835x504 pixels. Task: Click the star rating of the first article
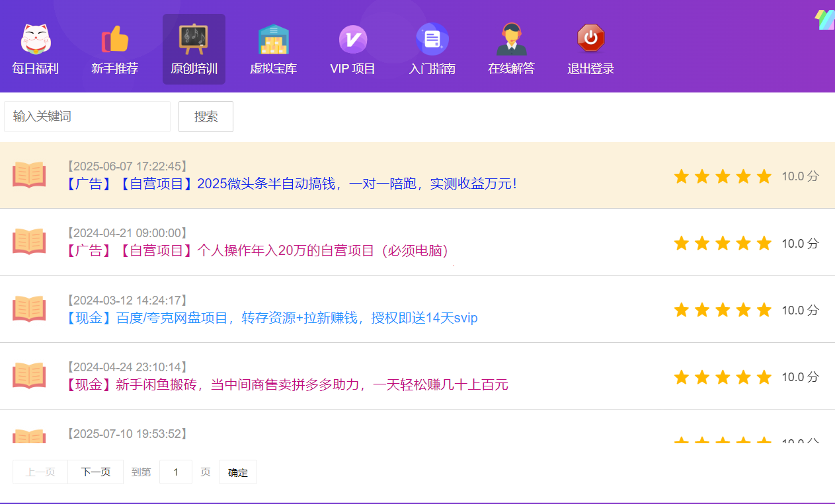click(723, 176)
